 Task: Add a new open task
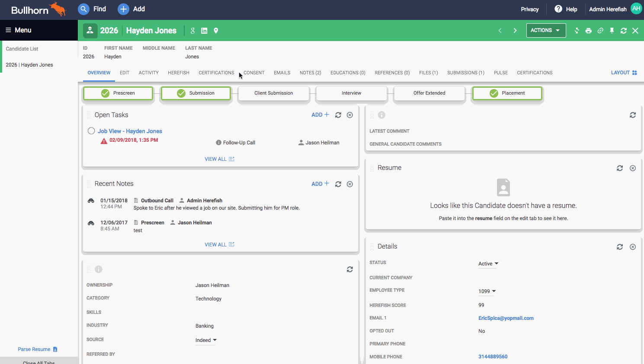coord(320,115)
